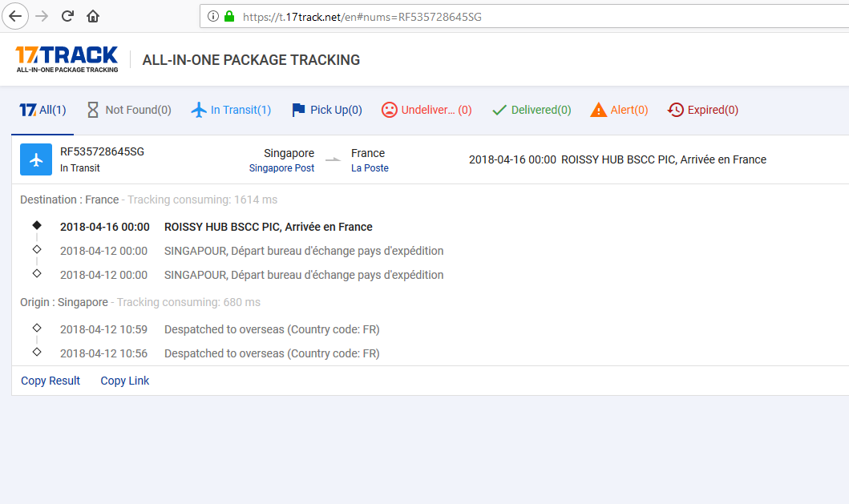This screenshot has width=849, height=504.
Task: Click Copy Result link
Action: click(x=51, y=381)
